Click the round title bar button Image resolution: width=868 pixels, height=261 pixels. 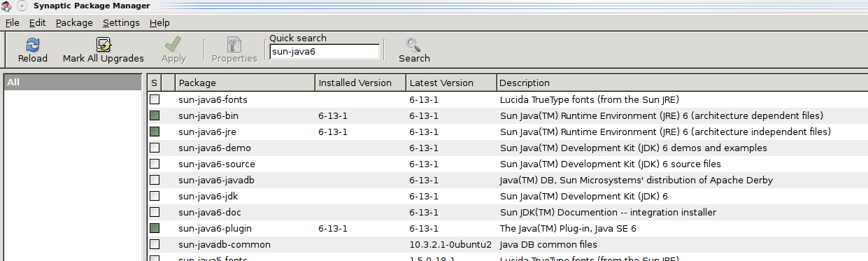[22, 6]
